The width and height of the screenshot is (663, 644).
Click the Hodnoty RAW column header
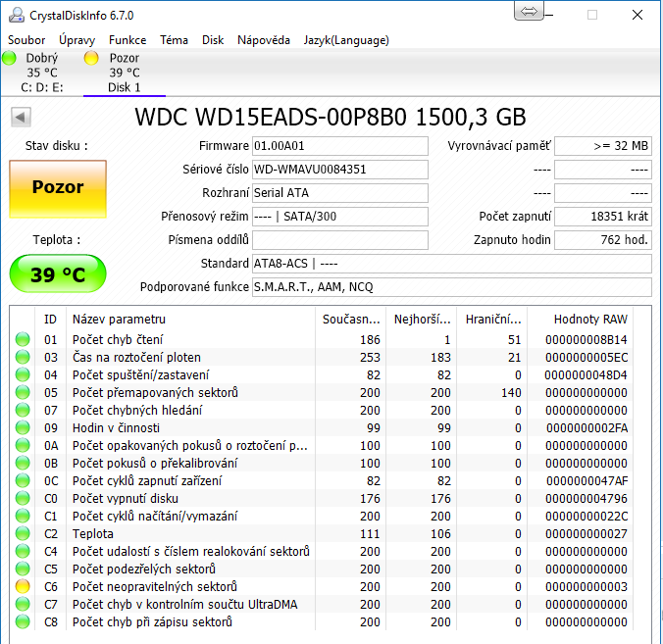tap(581, 320)
